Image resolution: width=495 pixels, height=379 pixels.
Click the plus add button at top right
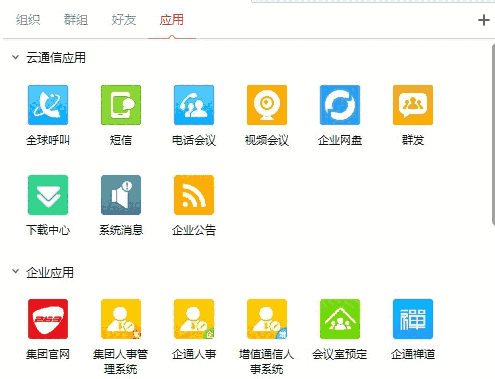[484, 20]
